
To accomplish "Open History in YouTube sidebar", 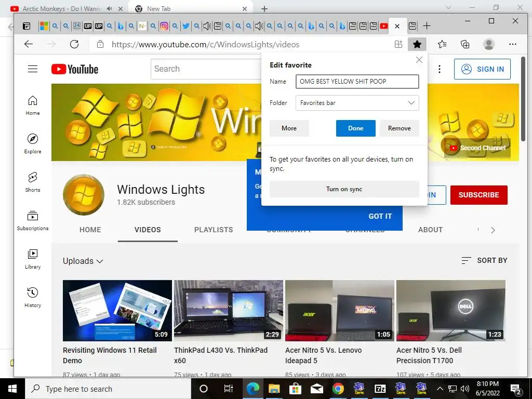I will (33, 298).
